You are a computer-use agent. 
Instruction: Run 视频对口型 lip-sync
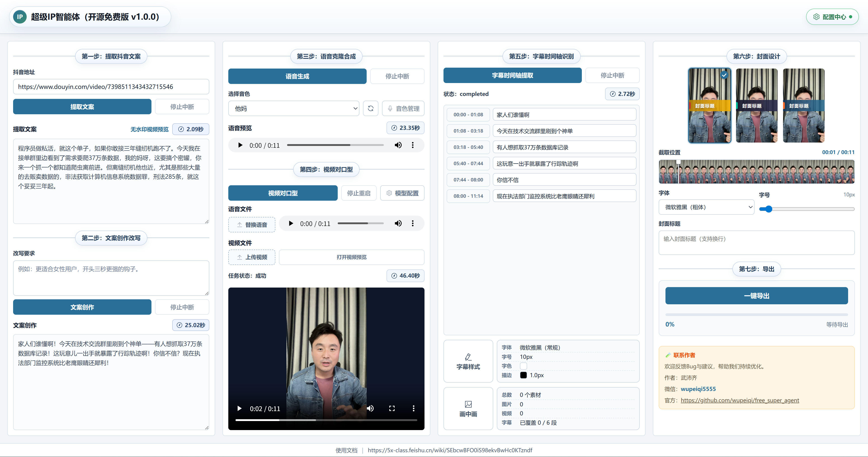pos(283,193)
